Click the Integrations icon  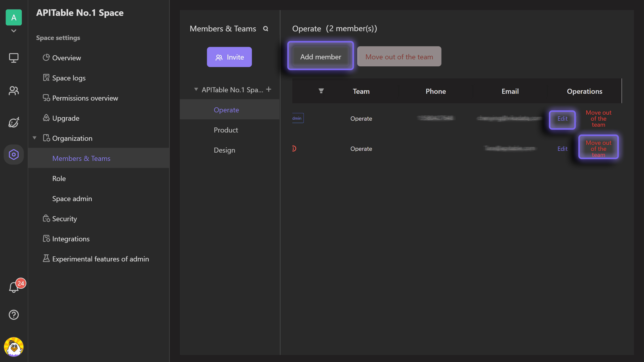[46, 239]
